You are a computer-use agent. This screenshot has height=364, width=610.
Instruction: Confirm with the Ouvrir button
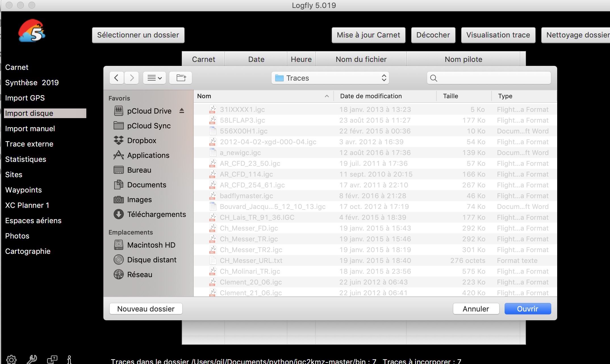pos(528,309)
